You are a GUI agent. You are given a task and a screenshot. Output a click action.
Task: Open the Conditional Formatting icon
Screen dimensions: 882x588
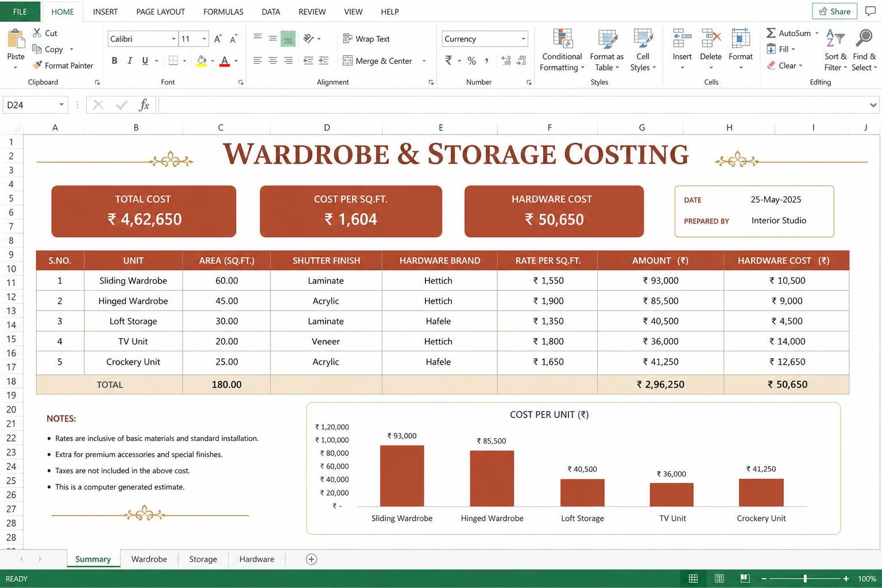562,39
